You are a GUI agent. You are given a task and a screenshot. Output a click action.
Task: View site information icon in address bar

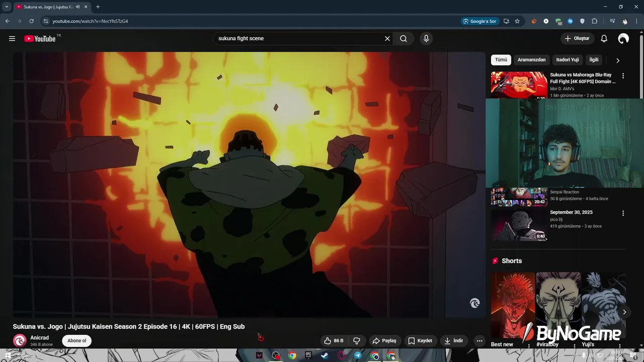tap(46, 21)
